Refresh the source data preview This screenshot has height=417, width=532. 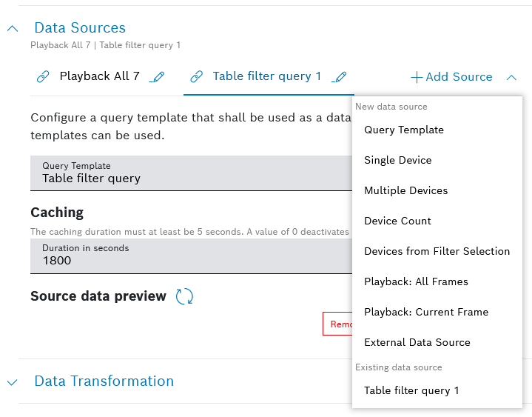tap(184, 296)
